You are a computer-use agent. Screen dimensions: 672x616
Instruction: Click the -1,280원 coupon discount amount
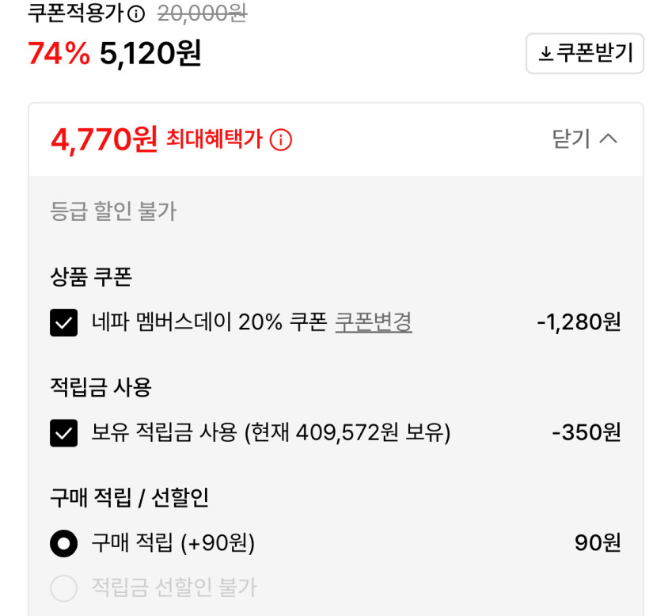(579, 322)
